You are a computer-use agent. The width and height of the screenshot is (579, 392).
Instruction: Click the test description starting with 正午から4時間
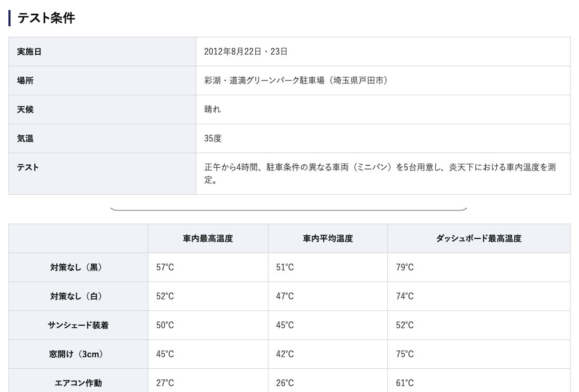coord(380,174)
